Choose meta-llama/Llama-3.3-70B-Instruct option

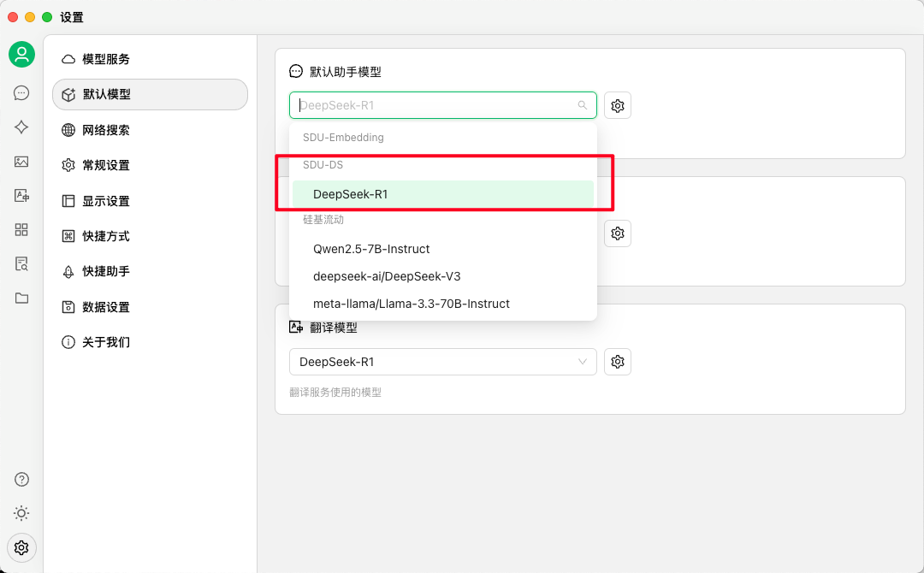tap(443, 304)
